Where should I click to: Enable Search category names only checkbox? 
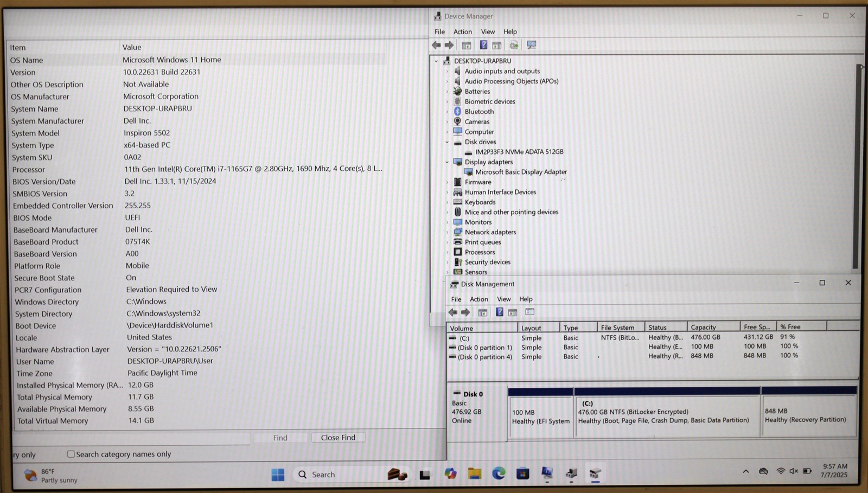(x=71, y=454)
